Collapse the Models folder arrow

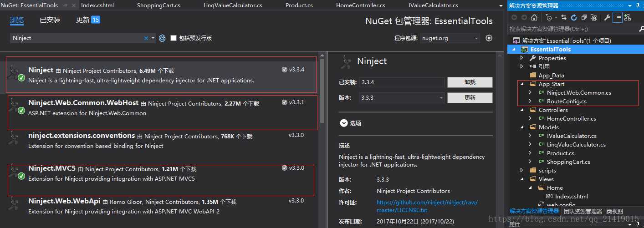click(x=522, y=127)
